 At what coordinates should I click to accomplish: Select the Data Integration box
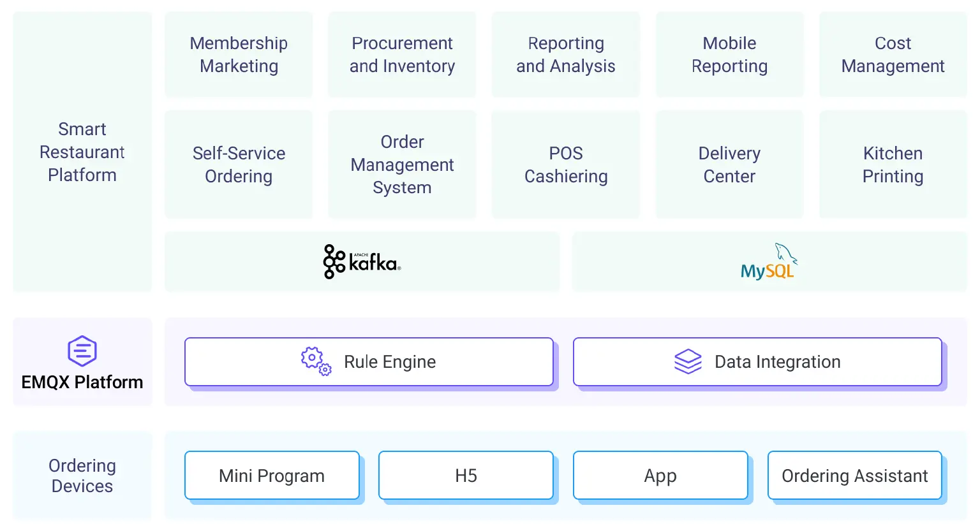point(757,361)
